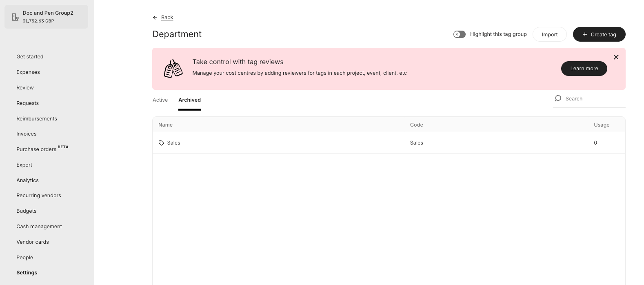Click the Department page title
644x285 pixels.
[177, 34]
